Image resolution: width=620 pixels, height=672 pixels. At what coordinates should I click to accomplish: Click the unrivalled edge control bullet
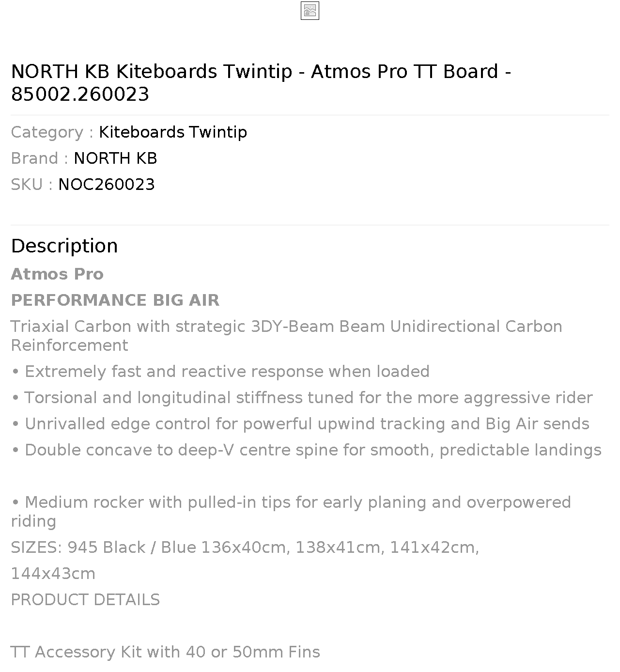300,424
